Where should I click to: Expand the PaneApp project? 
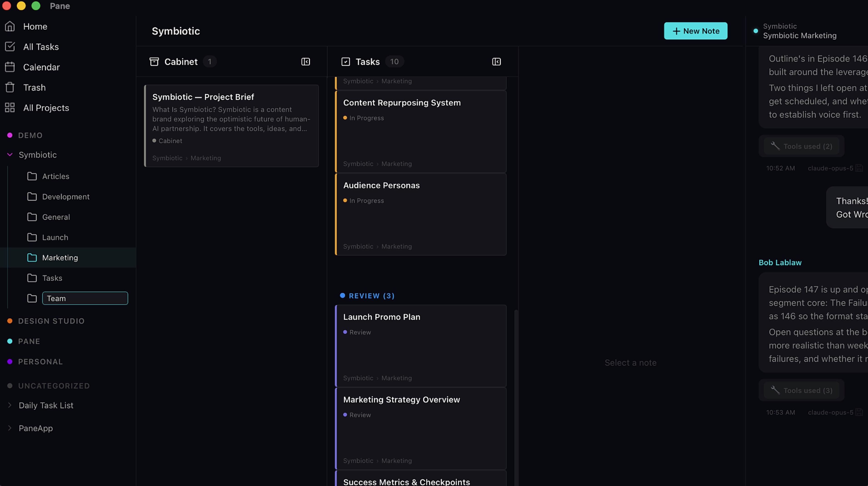(x=10, y=428)
